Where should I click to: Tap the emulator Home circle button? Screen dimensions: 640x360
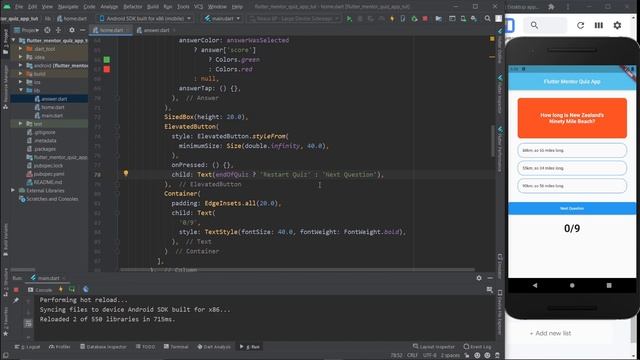572,285
